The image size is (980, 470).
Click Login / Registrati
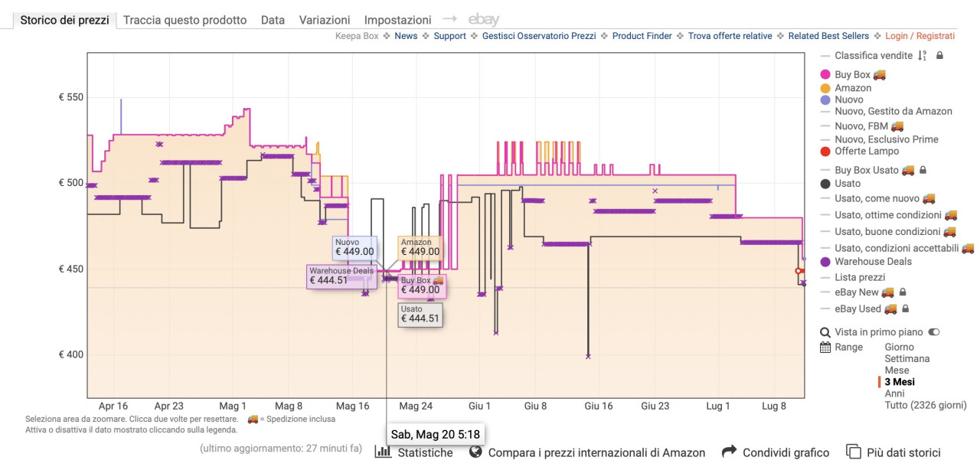920,36
